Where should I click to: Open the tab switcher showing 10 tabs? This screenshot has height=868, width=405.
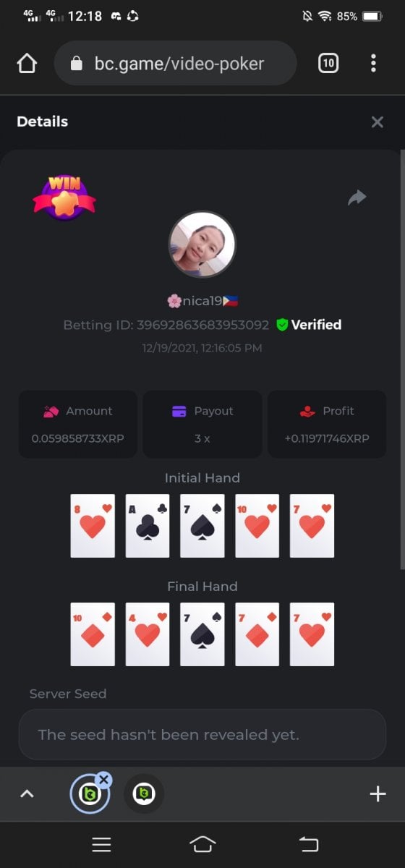[x=328, y=64]
